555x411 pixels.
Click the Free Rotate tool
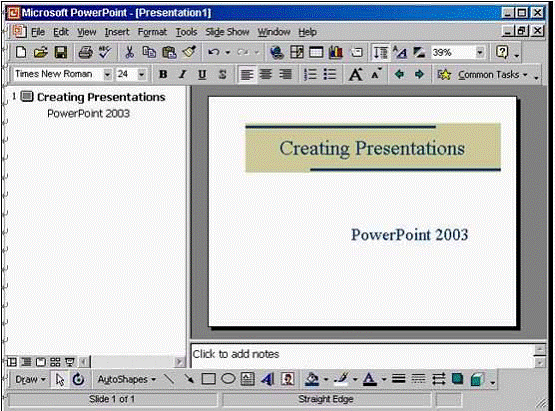[78, 379]
